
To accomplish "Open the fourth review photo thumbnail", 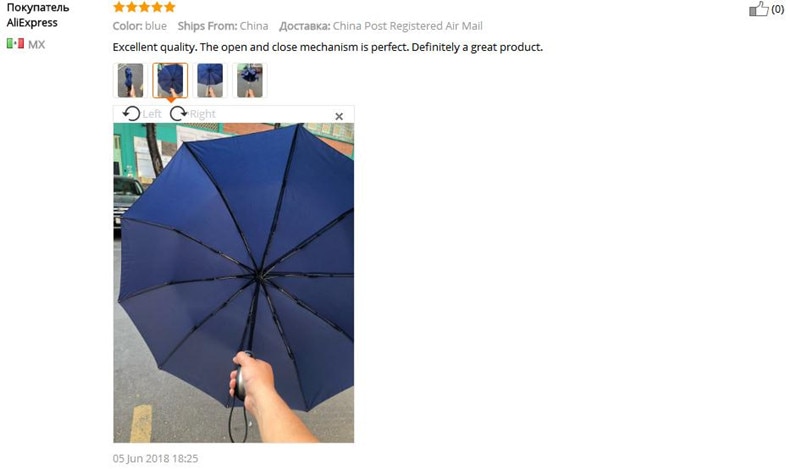I will click(249, 80).
